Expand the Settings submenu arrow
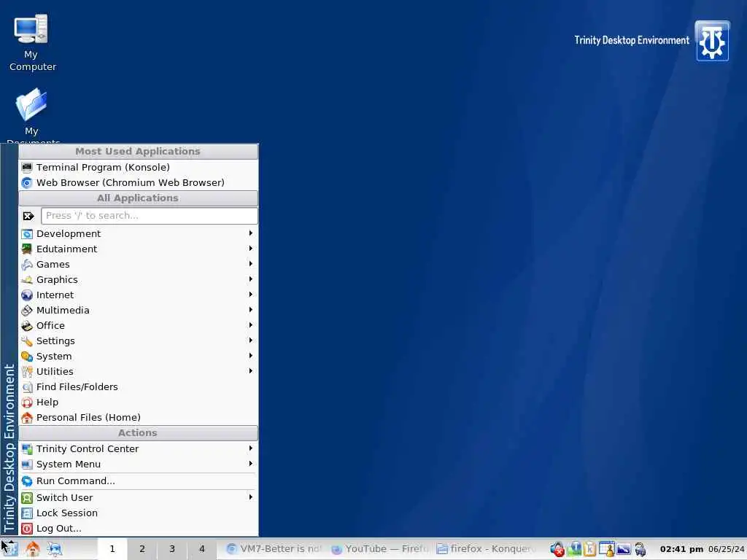 [x=251, y=340]
